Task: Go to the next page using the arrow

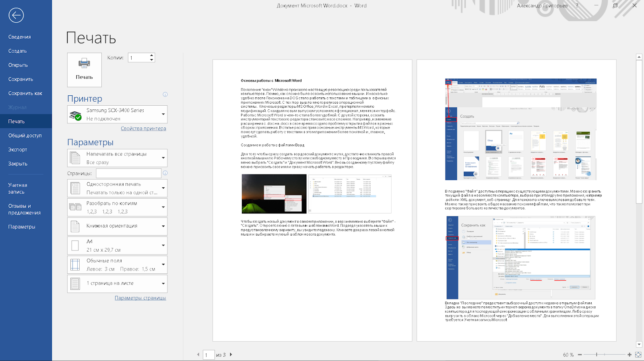Action: pyautogui.click(x=231, y=355)
